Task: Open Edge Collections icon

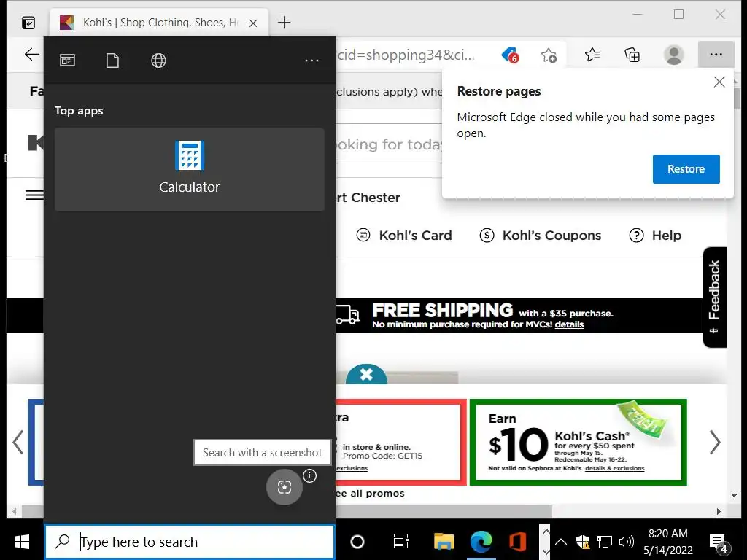Action: [x=632, y=55]
